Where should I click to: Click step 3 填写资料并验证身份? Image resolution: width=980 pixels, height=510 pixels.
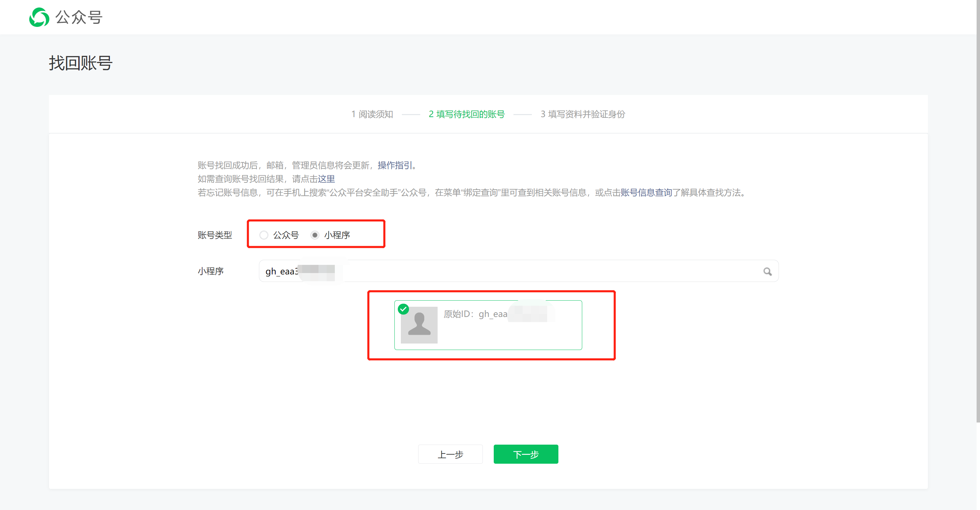[583, 114]
